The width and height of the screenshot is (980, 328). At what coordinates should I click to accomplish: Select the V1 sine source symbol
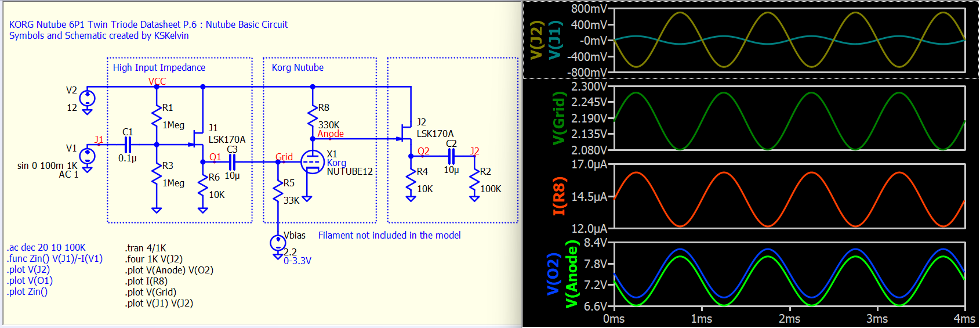click(x=87, y=156)
